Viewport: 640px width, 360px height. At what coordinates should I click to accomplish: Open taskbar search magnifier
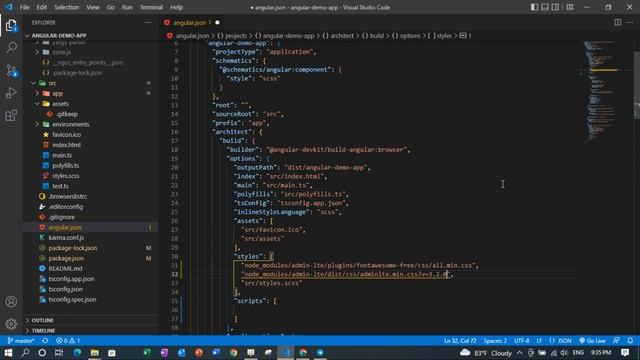(25, 352)
